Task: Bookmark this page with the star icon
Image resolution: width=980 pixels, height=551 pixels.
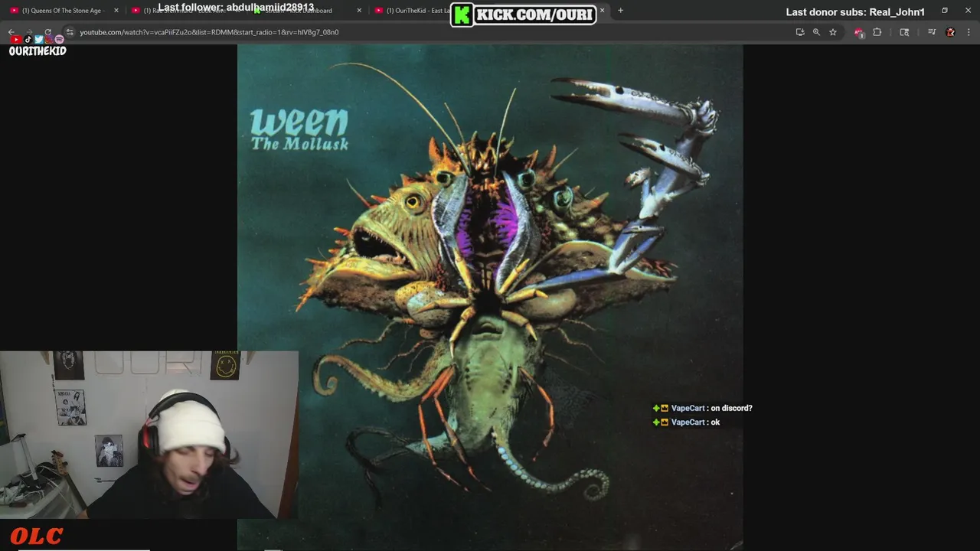Action: [x=833, y=32]
